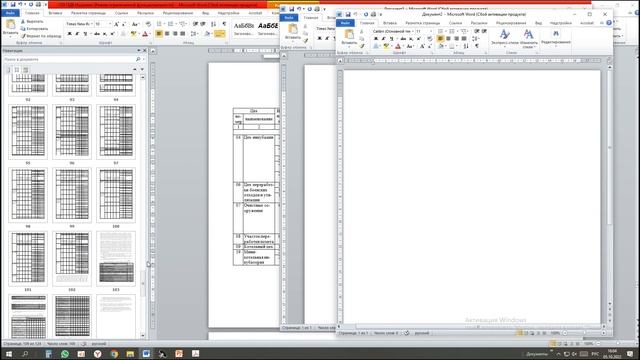Shrink font size in the left Word window
The width and height of the screenshot is (640, 360).
[124, 24]
